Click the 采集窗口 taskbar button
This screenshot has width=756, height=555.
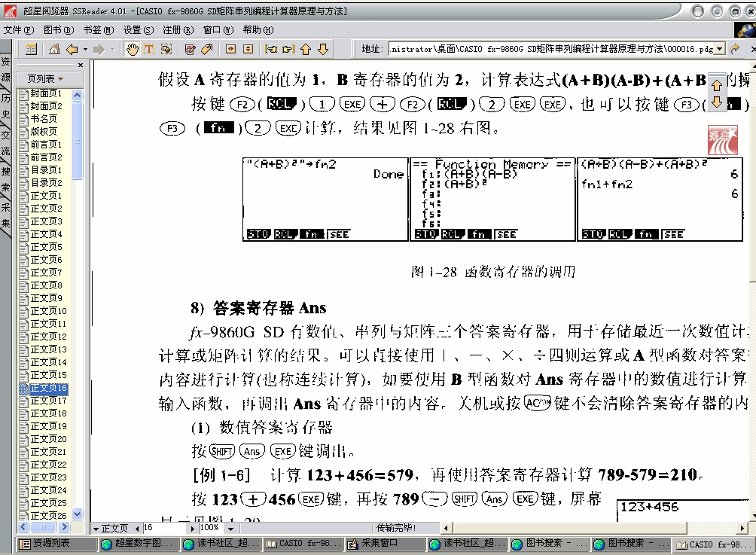tap(386, 544)
